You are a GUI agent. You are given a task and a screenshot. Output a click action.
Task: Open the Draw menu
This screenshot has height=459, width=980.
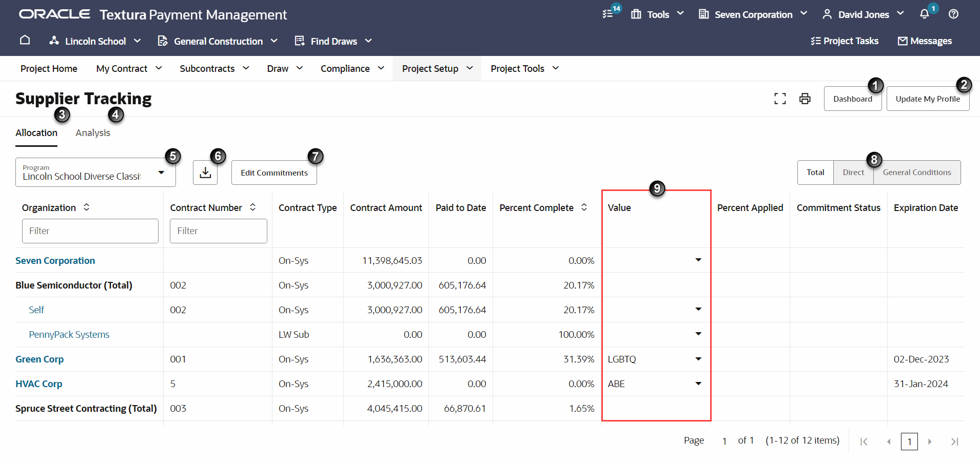click(285, 68)
